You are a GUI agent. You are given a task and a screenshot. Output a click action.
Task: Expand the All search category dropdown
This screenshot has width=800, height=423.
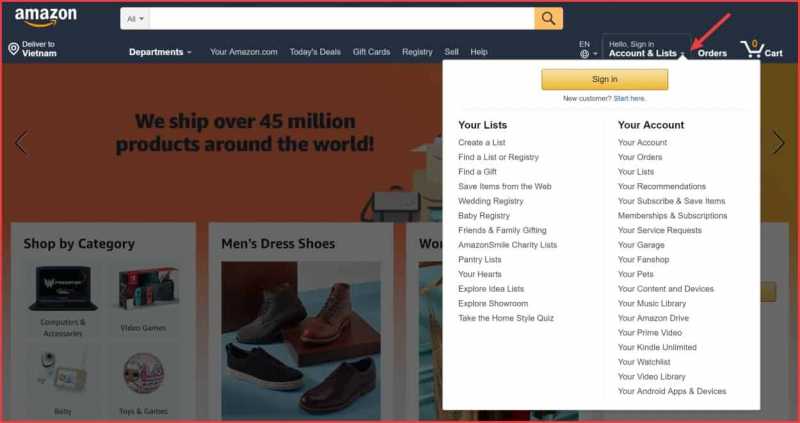point(136,19)
